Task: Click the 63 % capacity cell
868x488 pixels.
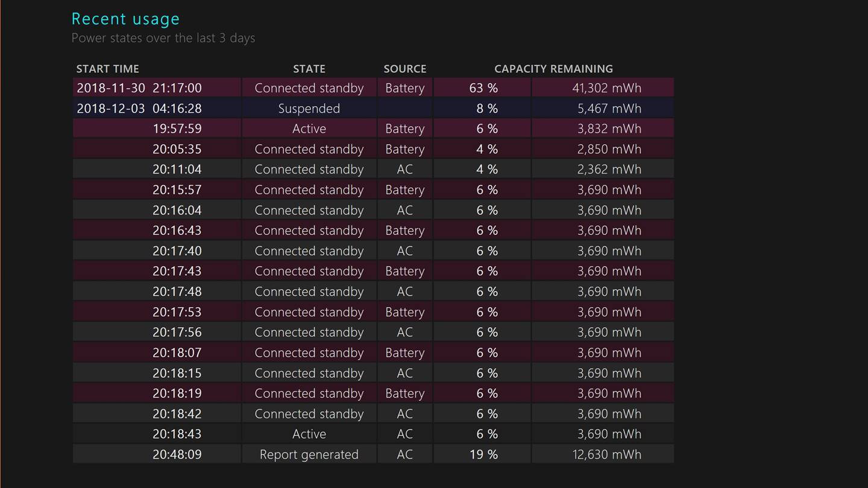Action: (483, 88)
